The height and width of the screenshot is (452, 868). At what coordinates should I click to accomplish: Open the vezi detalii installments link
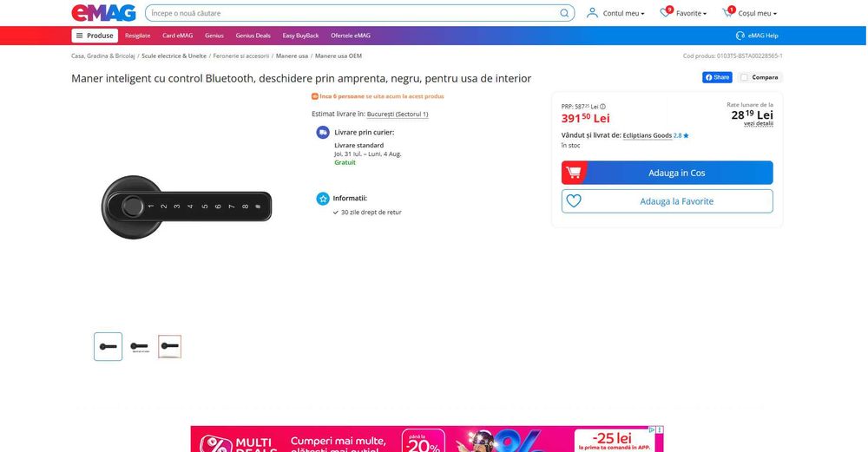tap(759, 123)
